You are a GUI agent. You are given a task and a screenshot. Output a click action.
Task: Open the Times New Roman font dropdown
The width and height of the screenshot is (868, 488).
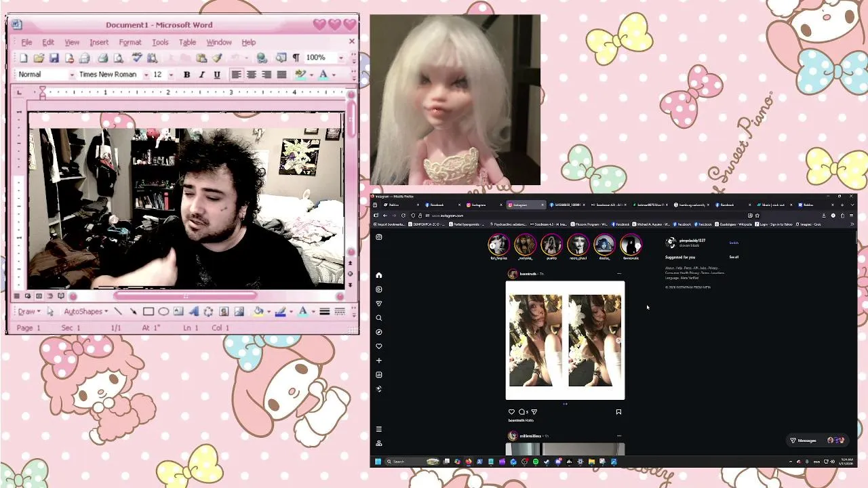146,75
